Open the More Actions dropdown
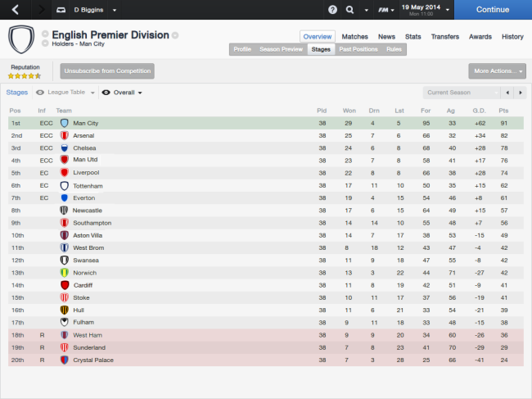532x399 pixels. point(497,71)
